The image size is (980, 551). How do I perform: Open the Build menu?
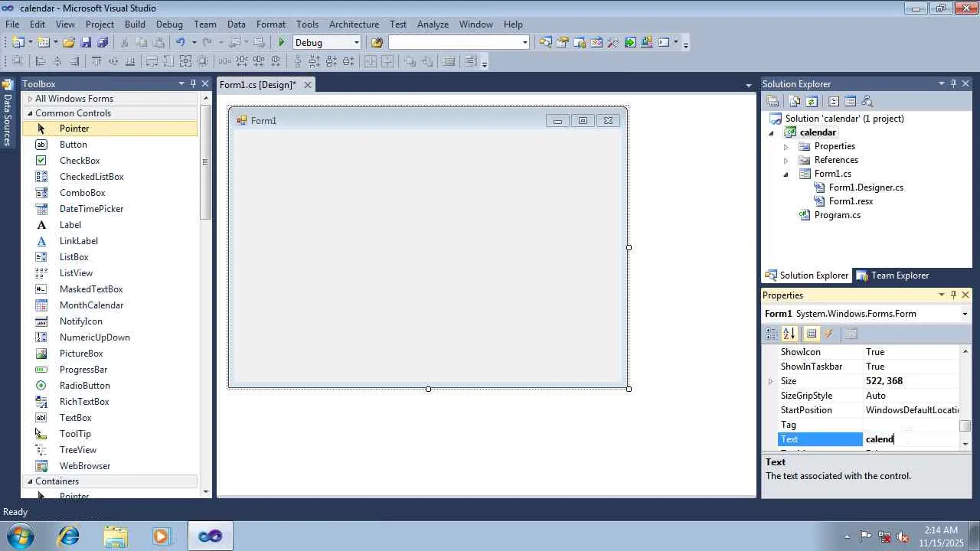(x=135, y=24)
